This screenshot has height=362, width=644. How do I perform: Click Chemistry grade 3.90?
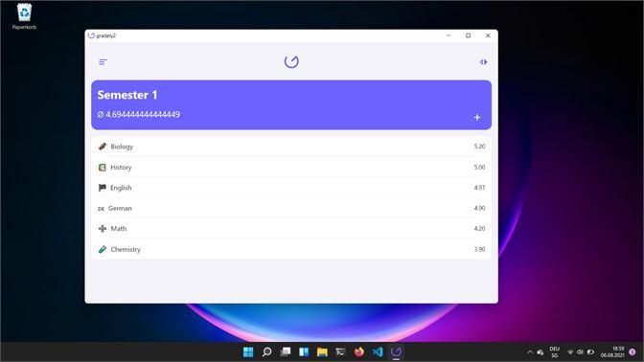pos(479,249)
